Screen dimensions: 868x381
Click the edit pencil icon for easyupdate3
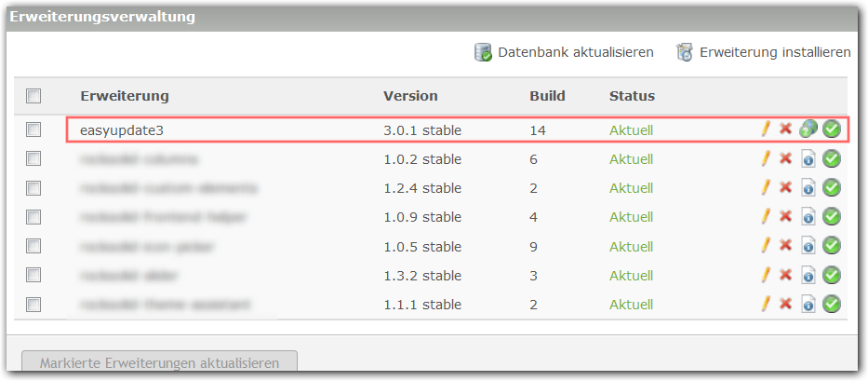766,129
